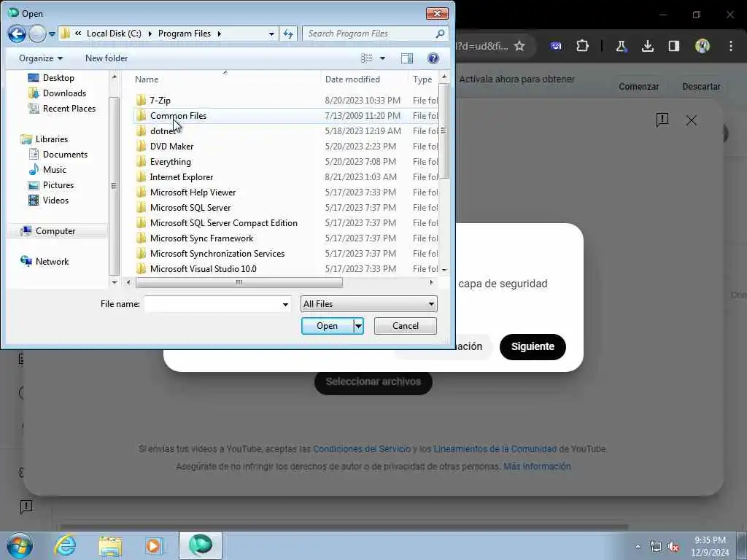
Task: Select Downloads in navigation pane
Action: coord(64,93)
